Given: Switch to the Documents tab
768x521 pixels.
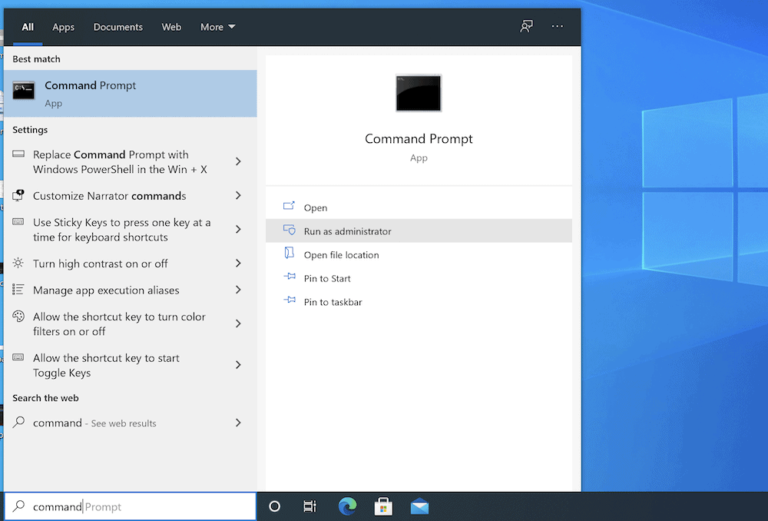Looking at the screenshot, I should [x=117, y=27].
